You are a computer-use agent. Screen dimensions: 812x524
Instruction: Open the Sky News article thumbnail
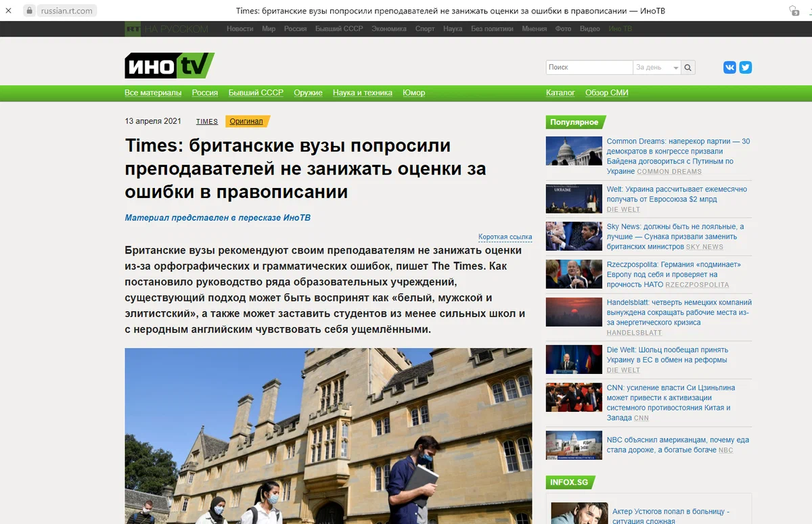click(574, 237)
